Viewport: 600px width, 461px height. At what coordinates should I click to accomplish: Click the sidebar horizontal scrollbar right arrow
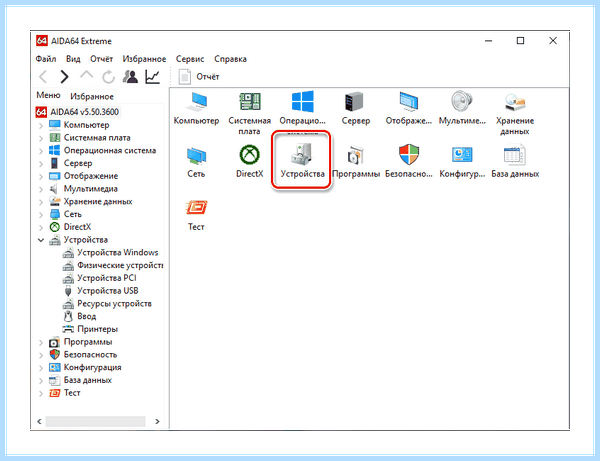(x=157, y=421)
